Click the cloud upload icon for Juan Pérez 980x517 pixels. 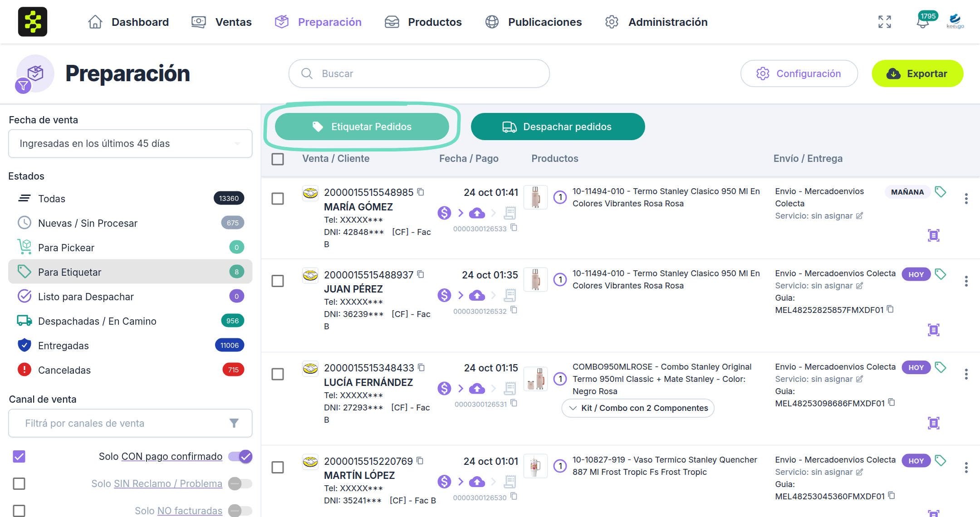(477, 296)
